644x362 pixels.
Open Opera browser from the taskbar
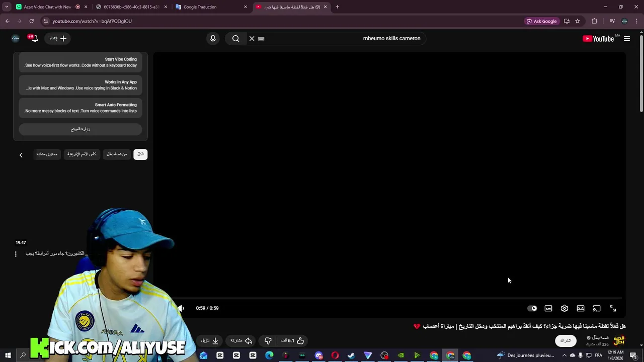tap(335, 355)
